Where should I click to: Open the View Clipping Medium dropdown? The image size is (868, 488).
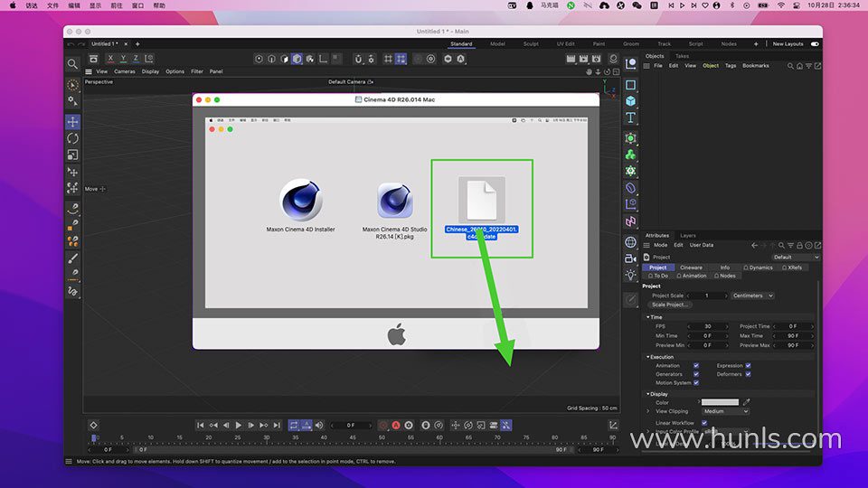[726, 411]
